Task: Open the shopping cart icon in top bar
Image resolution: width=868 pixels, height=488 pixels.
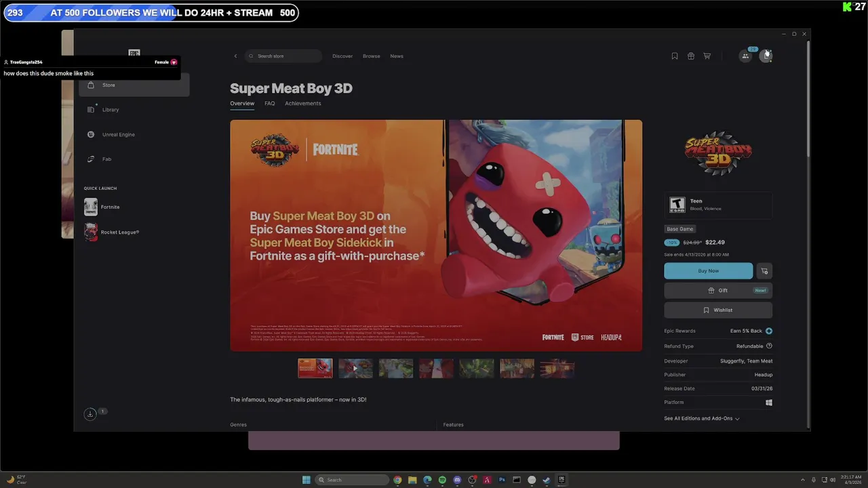Action: 707,56
